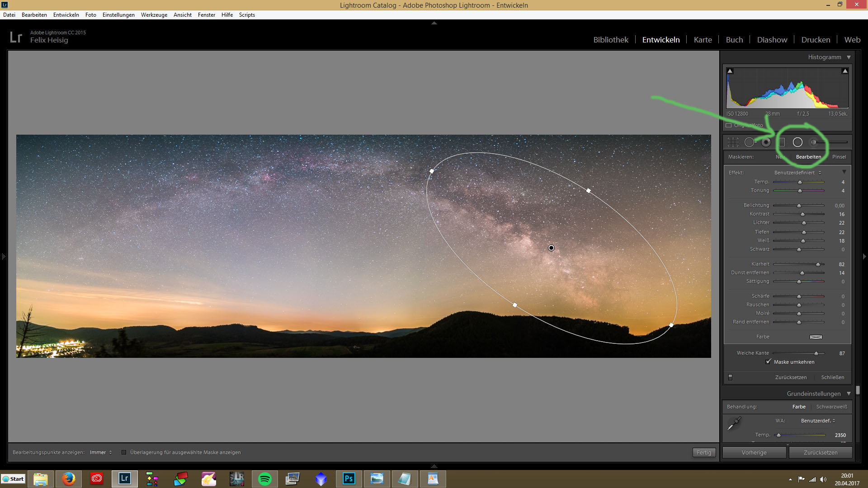
Task: Collapse the bottom filmstrip arrow
Action: 434,466
